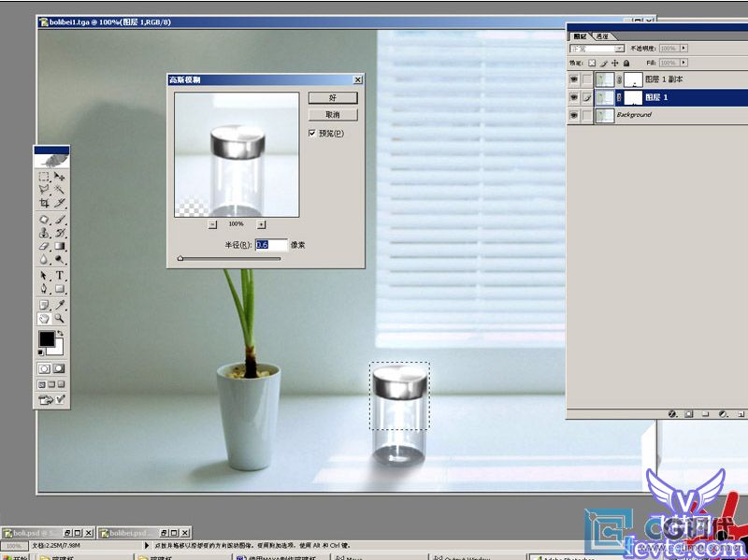Reset default foreground and background colors
Viewport: 748px width, 560px height.
(41, 352)
